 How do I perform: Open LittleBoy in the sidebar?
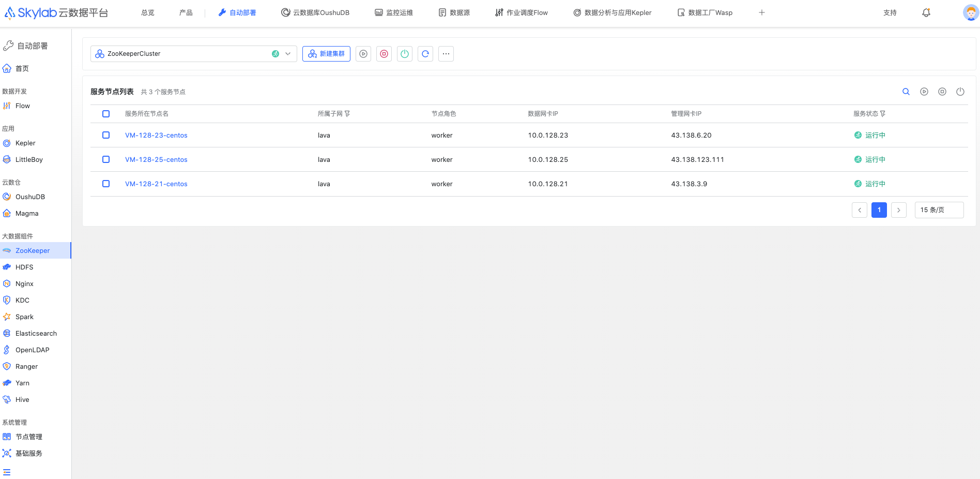click(x=36, y=159)
